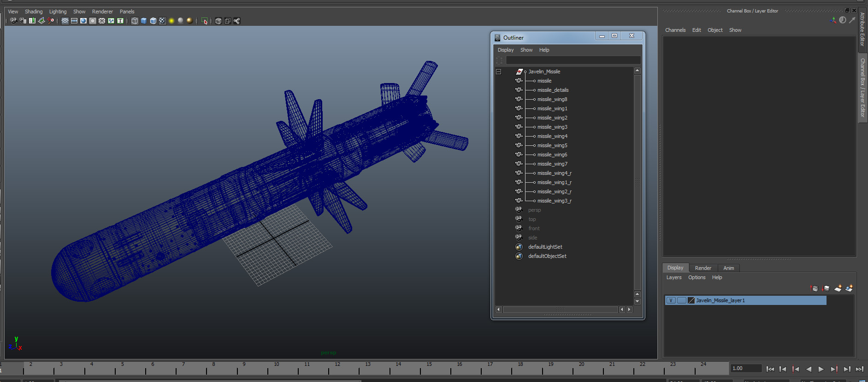Toggle the Safe Title icon
Viewport: 868px width, 382px height.
click(120, 21)
